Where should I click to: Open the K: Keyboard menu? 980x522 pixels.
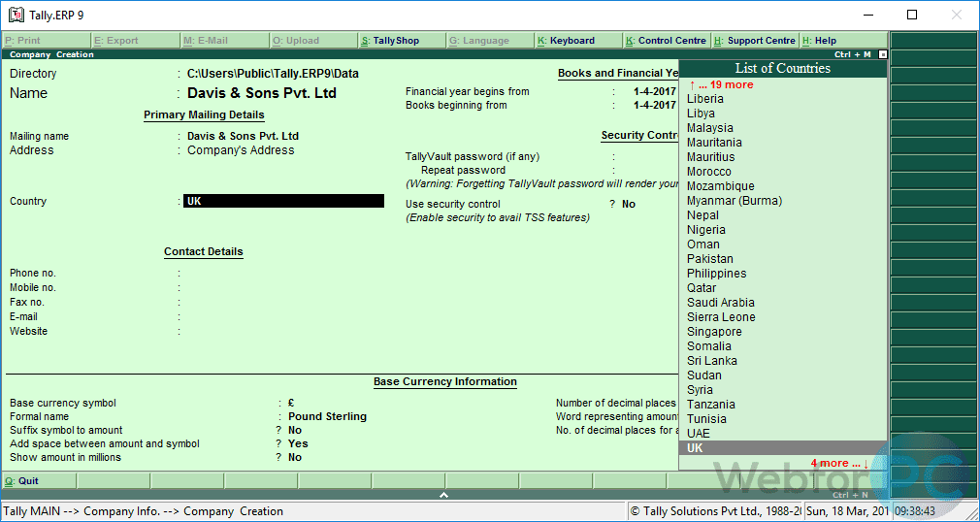click(580, 40)
